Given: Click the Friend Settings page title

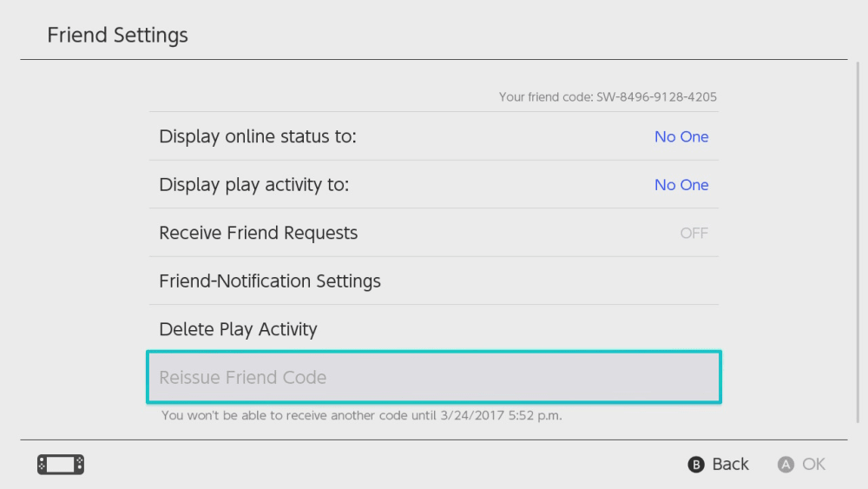Looking at the screenshot, I should (x=117, y=36).
